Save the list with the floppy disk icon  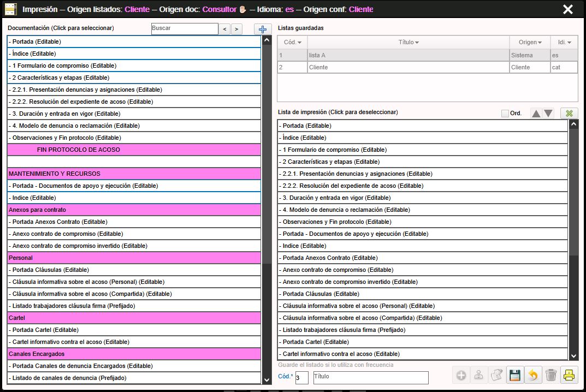514,375
